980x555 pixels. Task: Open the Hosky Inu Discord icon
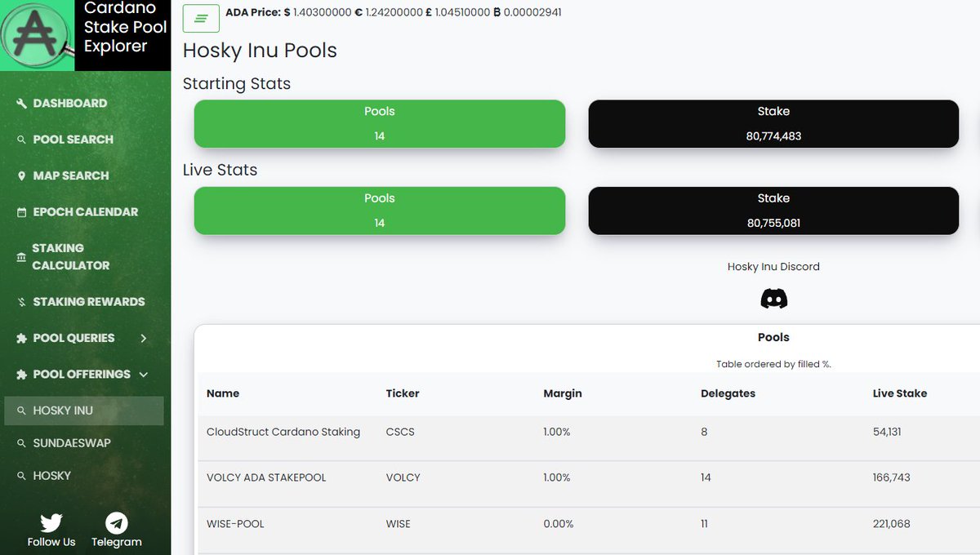click(773, 299)
